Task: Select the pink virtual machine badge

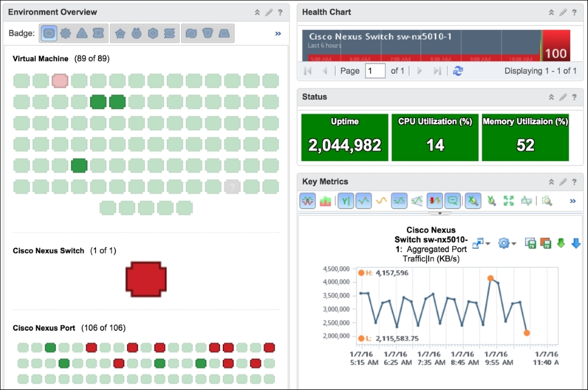Action: (x=60, y=80)
